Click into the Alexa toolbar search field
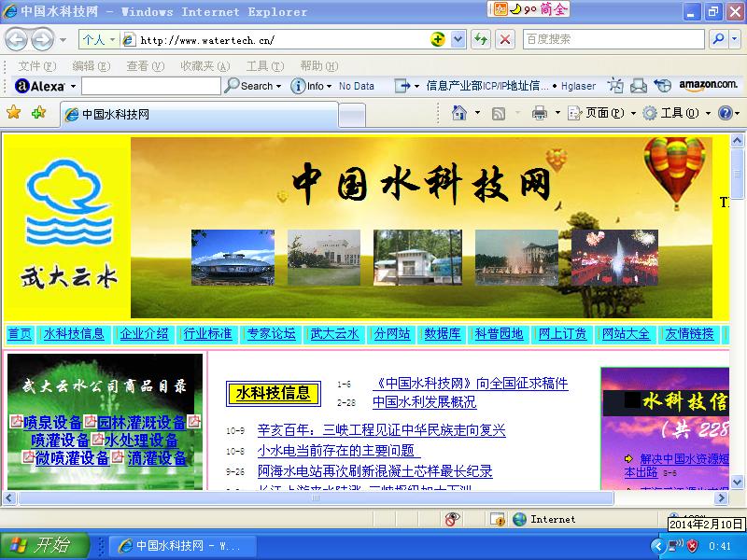This screenshot has height=560, width=747. click(x=151, y=86)
